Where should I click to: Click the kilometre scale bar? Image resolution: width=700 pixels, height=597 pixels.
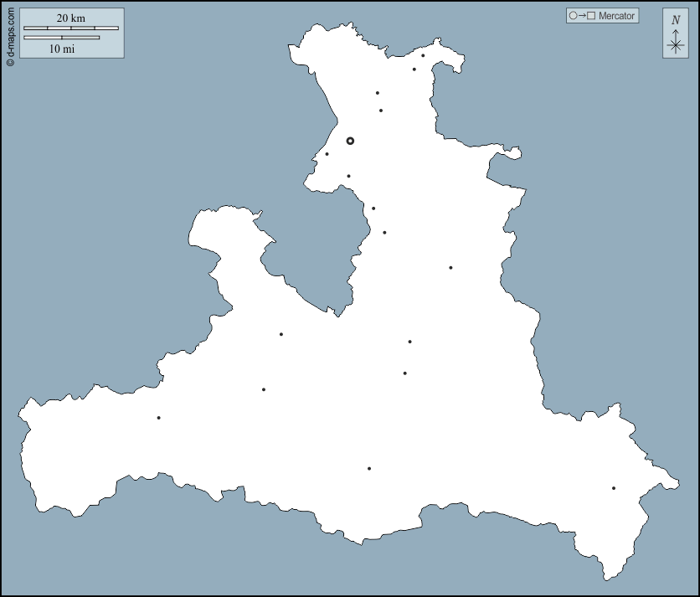click(x=71, y=28)
